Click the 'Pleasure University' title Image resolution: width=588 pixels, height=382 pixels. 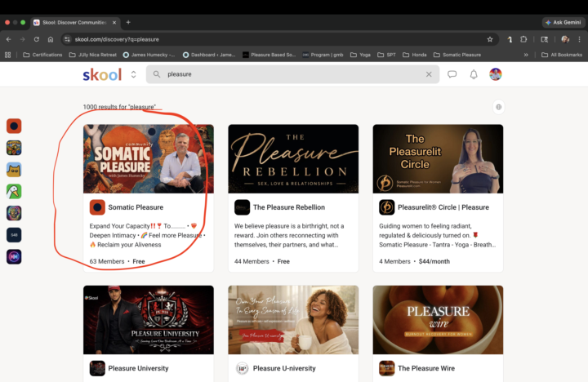138,368
